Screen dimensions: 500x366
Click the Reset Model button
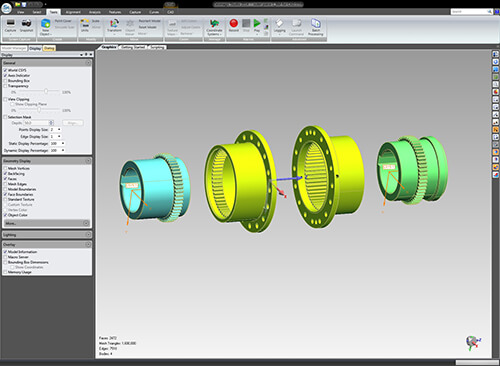tap(147, 27)
